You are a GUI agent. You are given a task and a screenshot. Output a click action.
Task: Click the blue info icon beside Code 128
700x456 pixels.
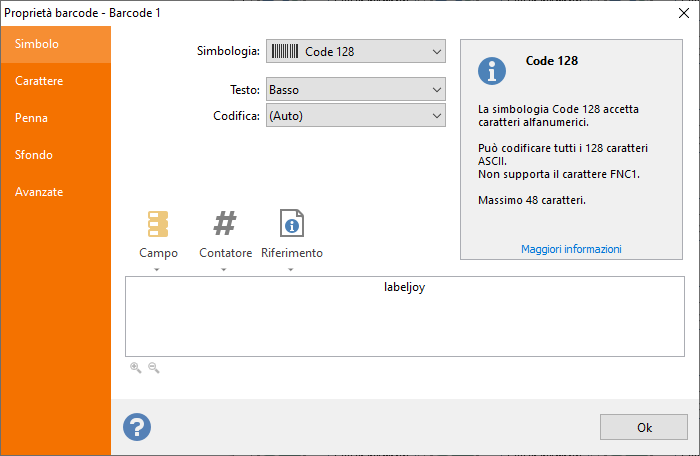[491, 70]
